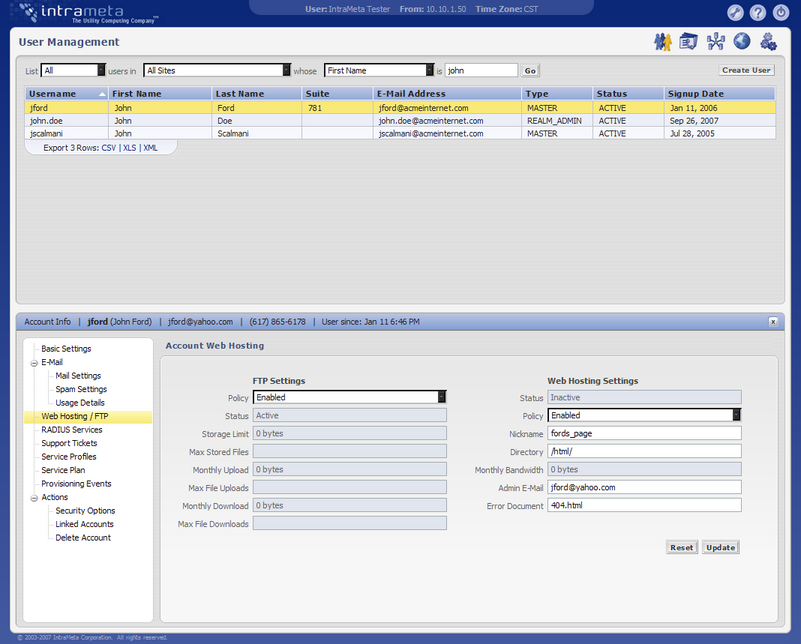The image size is (801, 644).
Task: Sort the table by E-Mail Address column
Action: pos(447,93)
